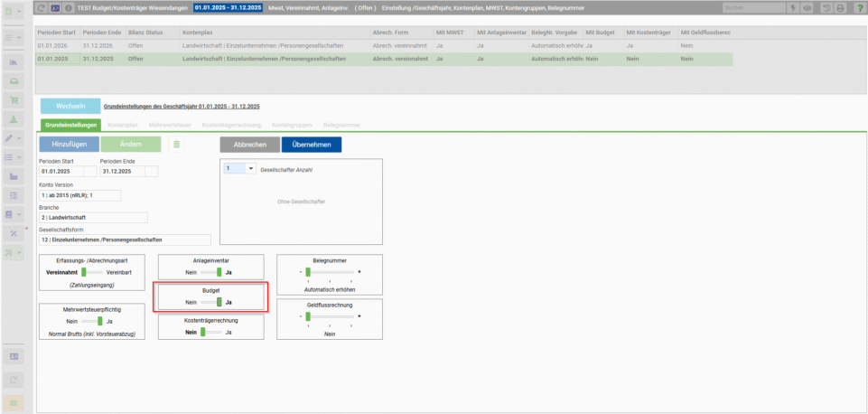
Task: Toggle the Kostenträgerrechnung switch
Action: click(211, 332)
